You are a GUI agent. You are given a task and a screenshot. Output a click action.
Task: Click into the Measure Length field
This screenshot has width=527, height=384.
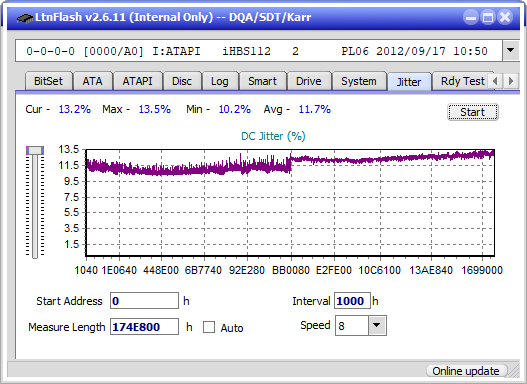point(145,327)
